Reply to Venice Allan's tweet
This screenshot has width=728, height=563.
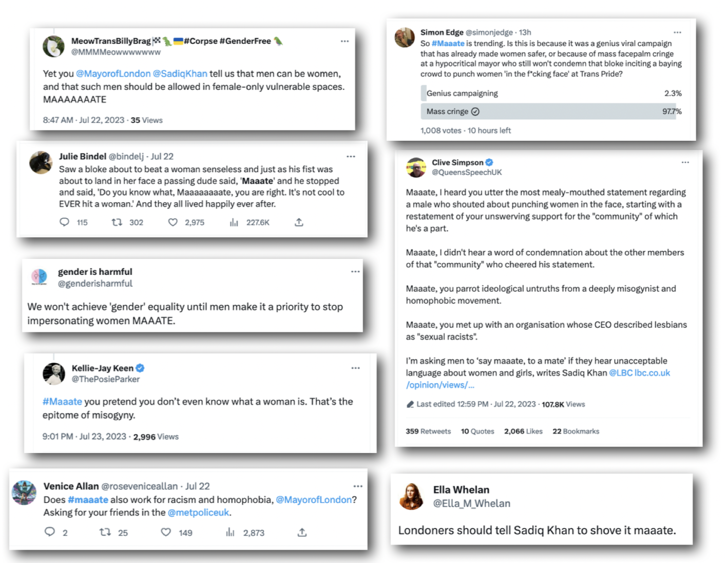click(x=50, y=532)
